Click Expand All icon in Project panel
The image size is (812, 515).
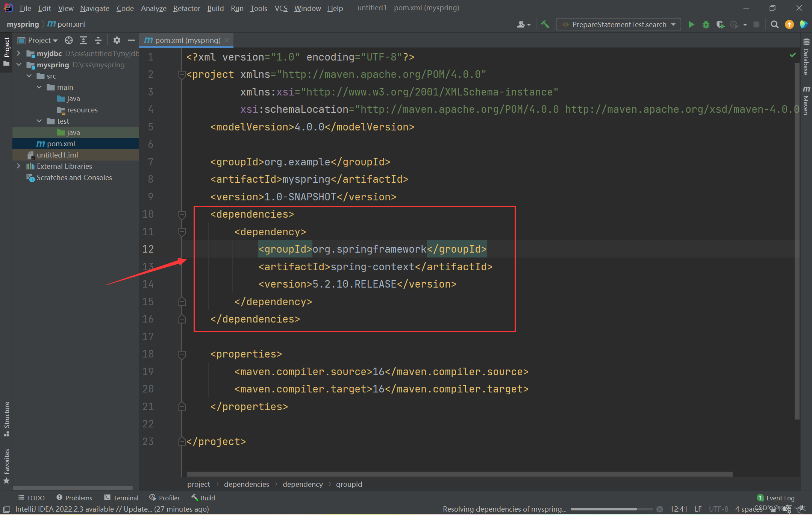[x=83, y=40]
